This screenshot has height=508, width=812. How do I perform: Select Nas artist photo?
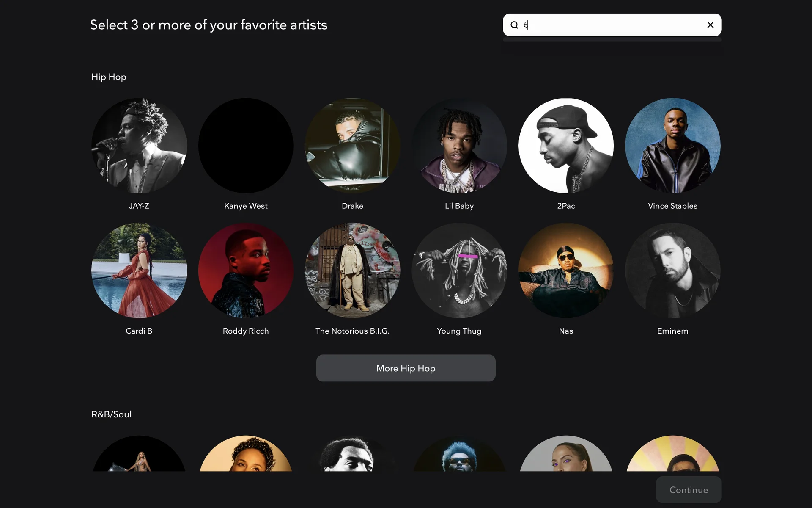point(566,271)
